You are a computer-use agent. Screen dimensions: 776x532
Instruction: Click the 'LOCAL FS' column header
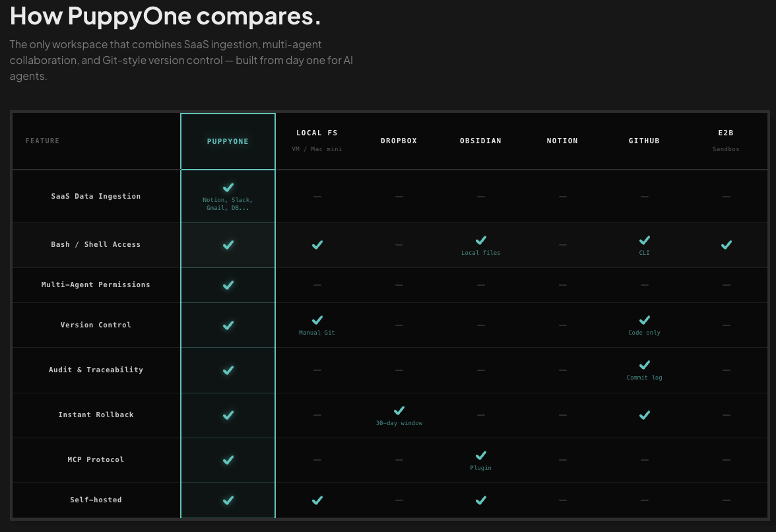click(317, 133)
